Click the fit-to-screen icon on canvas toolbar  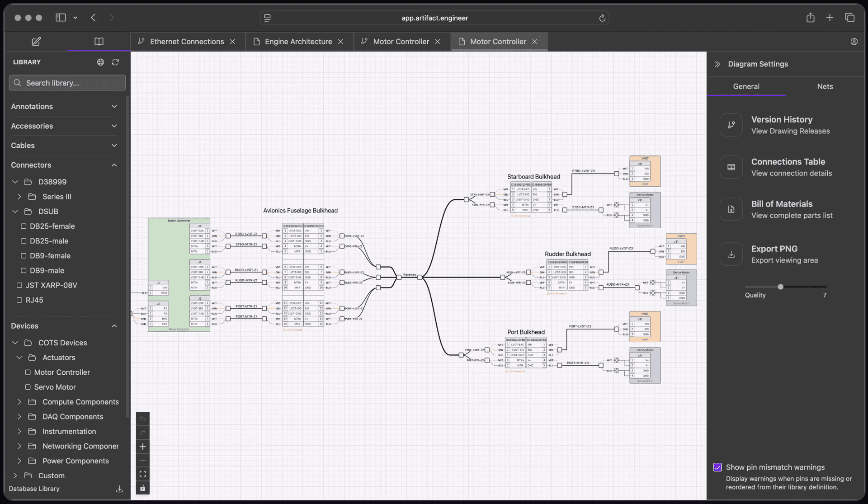[142, 474]
